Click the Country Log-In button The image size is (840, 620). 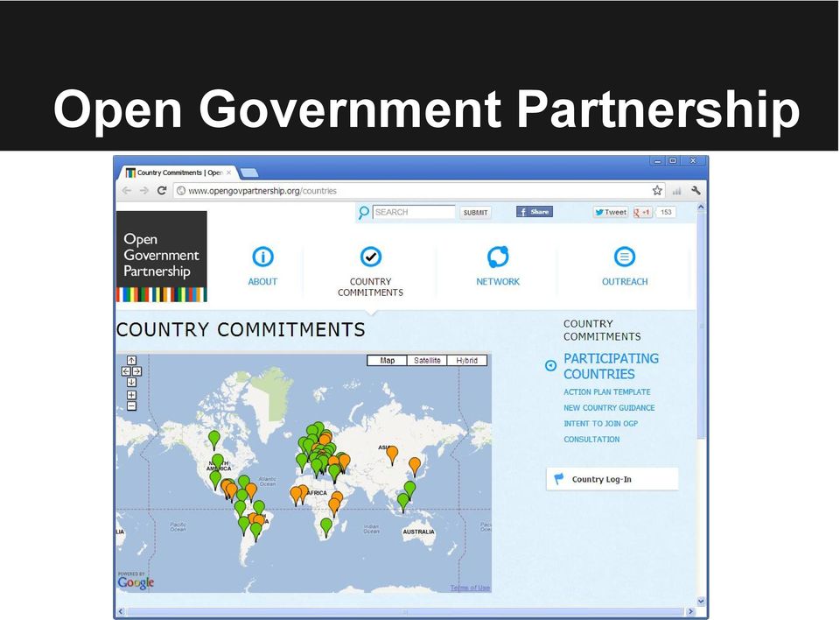[x=612, y=479]
